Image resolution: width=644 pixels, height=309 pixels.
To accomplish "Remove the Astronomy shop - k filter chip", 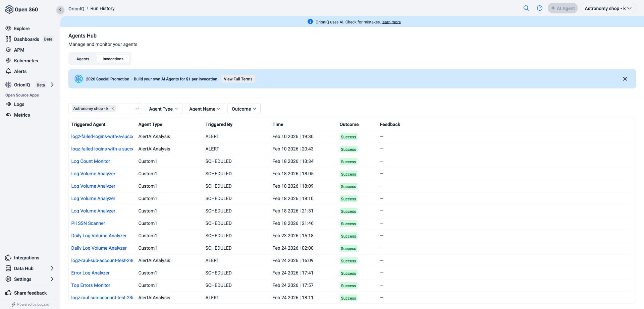I will [x=113, y=108].
